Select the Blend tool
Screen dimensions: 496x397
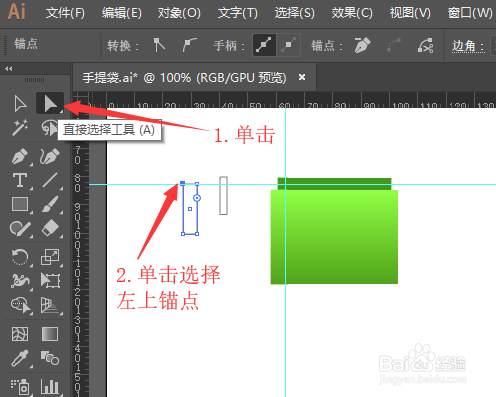click(50, 358)
